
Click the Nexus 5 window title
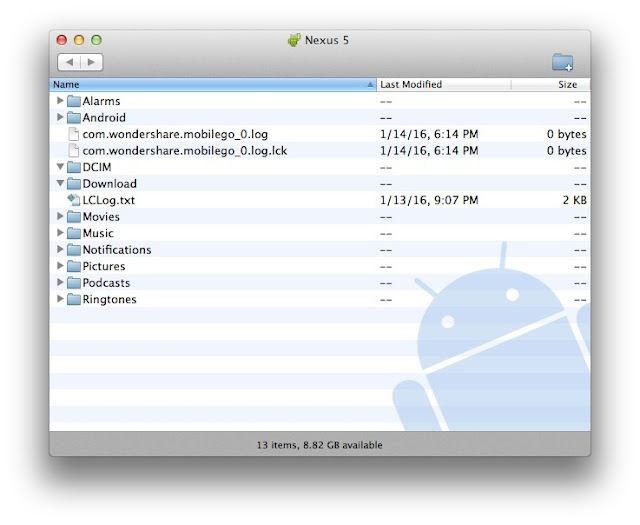tap(327, 40)
